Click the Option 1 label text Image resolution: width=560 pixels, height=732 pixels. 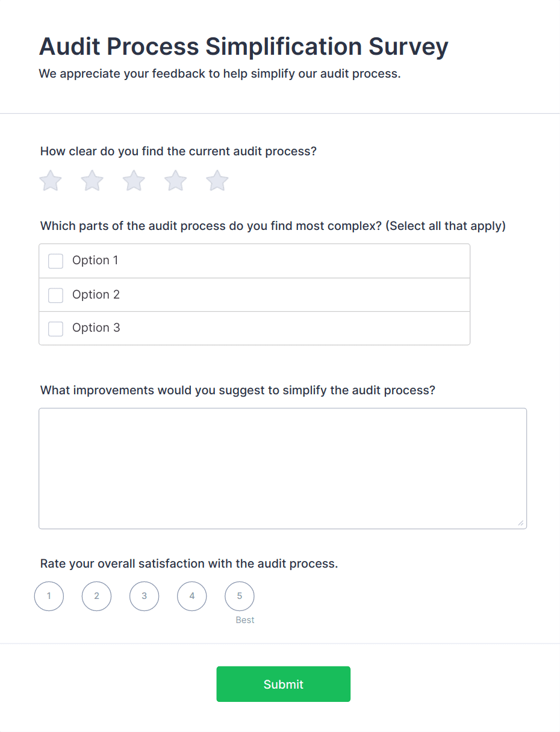click(x=95, y=261)
